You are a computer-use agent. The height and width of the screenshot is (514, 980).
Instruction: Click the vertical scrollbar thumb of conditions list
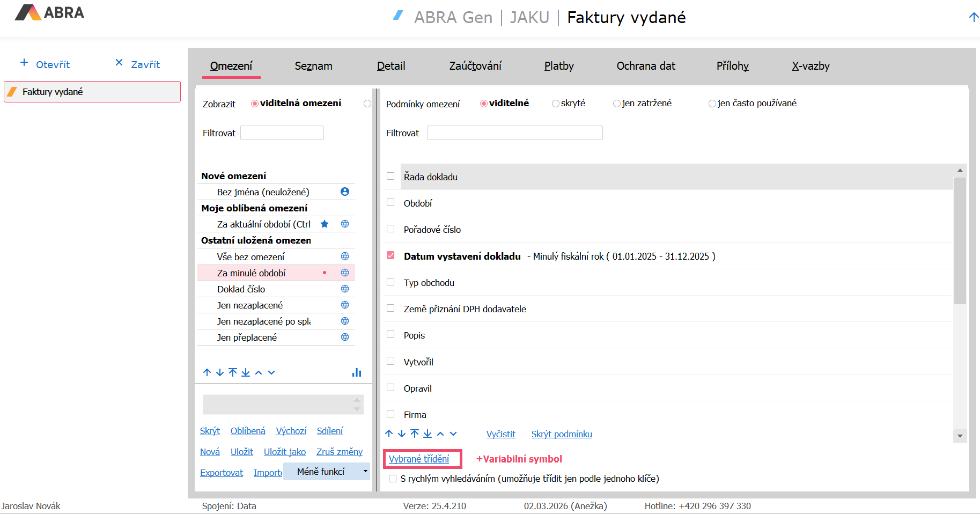(960, 240)
